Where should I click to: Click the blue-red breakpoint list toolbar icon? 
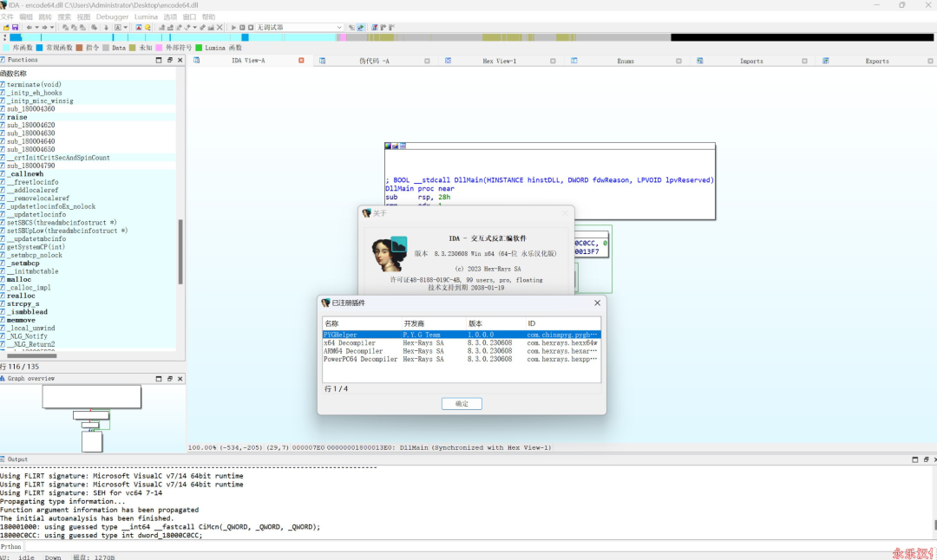tap(375, 28)
